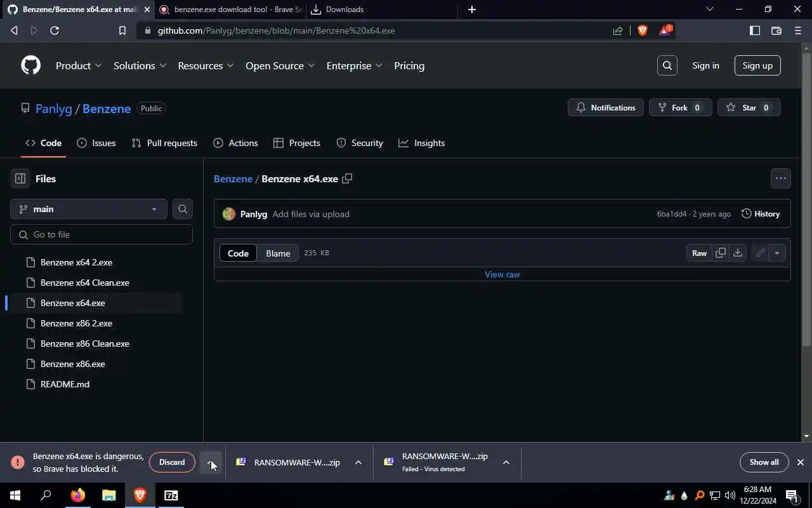Open Windows taskbar search

(x=46, y=495)
